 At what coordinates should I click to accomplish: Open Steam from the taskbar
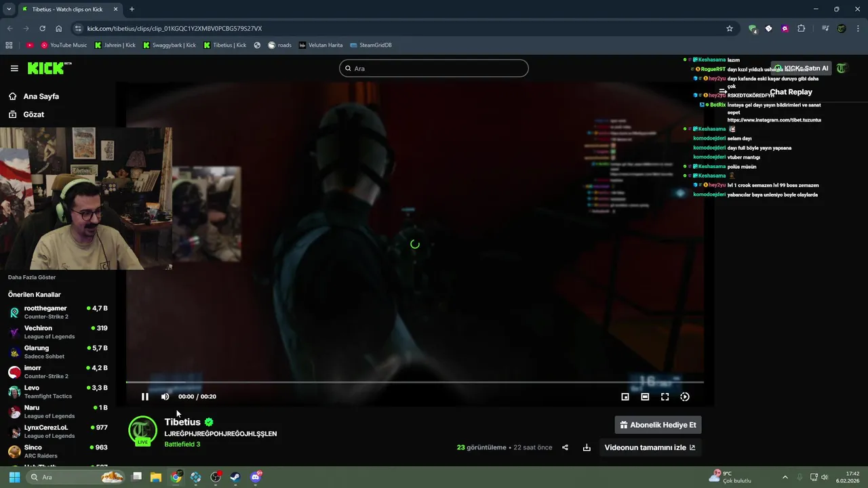235,477
